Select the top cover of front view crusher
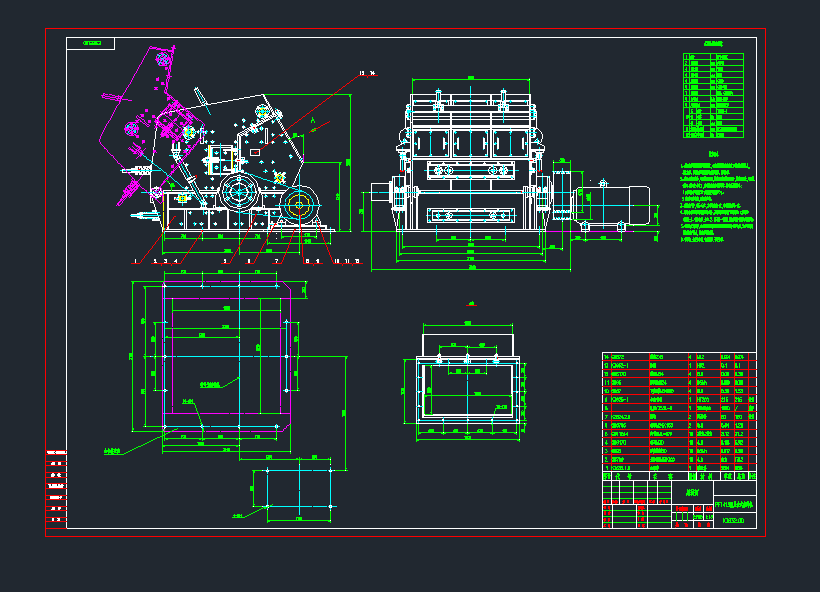Viewport: 820px width, 592px height. coord(470,101)
